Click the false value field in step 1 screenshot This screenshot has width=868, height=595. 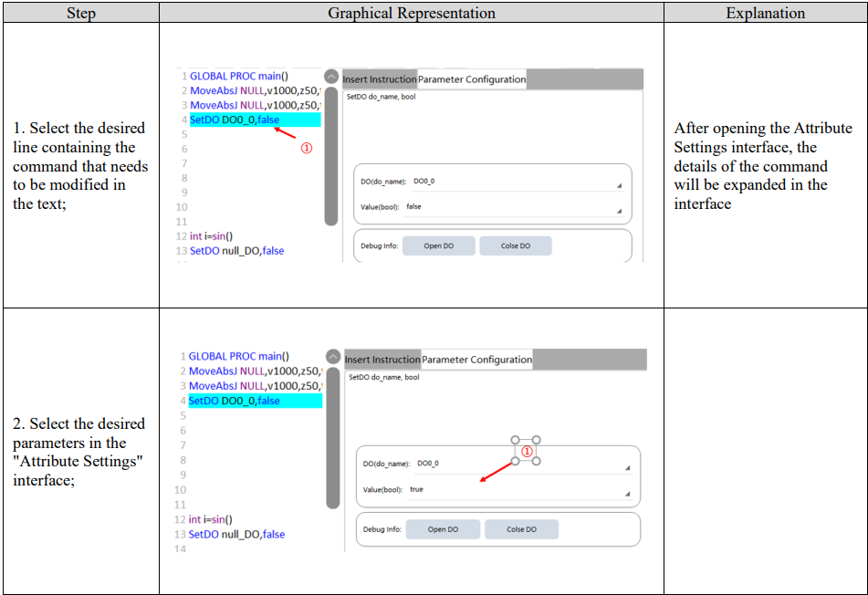[x=514, y=207]
